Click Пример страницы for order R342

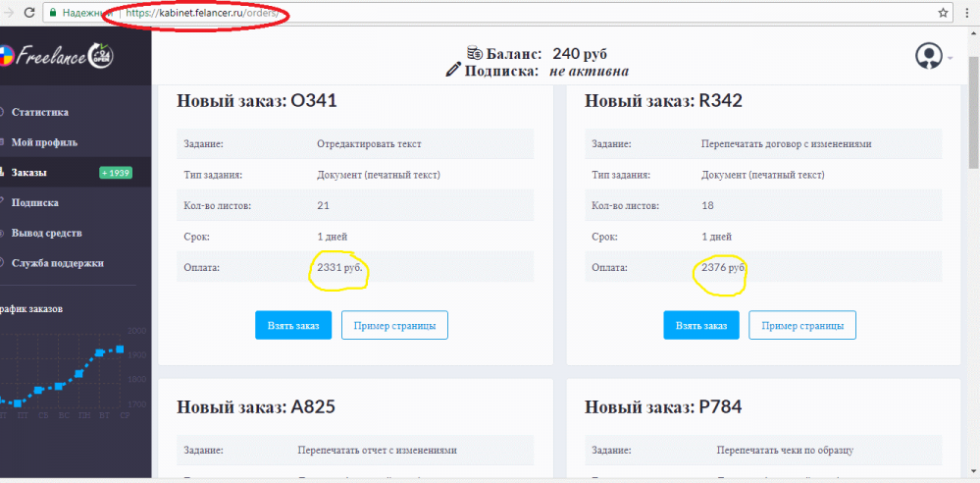coord(802,325)
